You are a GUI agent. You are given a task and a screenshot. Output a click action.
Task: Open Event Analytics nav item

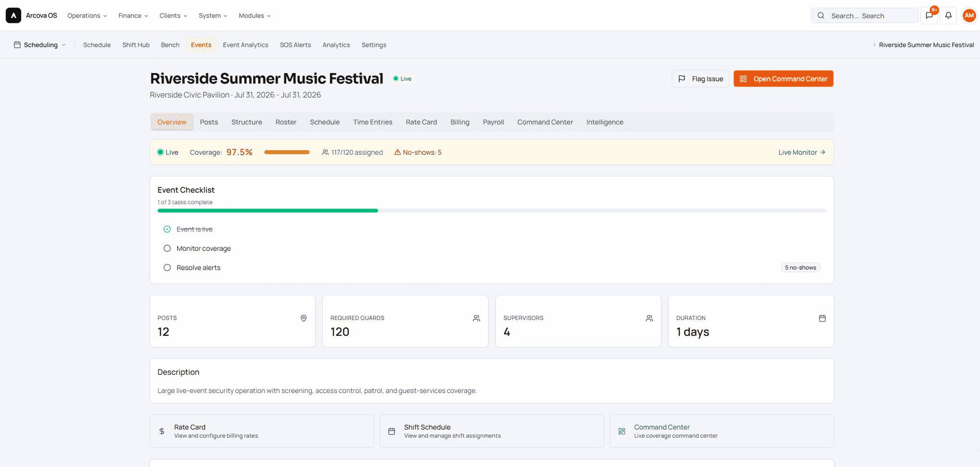245,45
